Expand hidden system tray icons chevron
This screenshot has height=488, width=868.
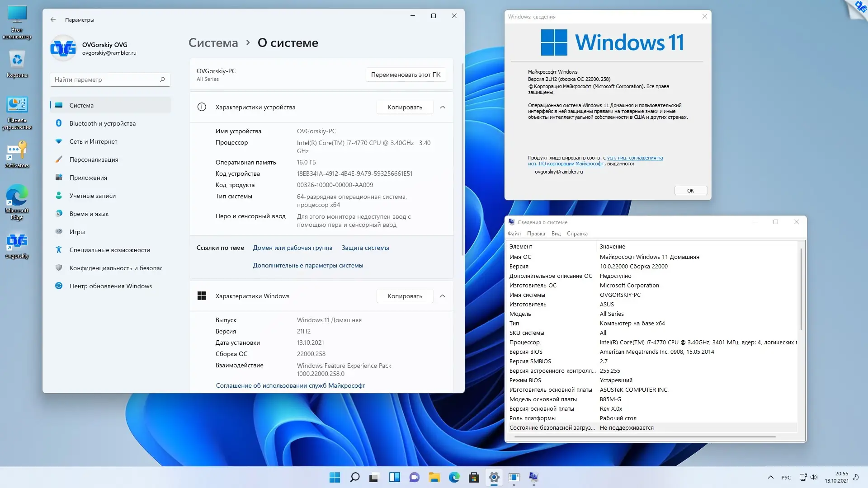(770, 477)
